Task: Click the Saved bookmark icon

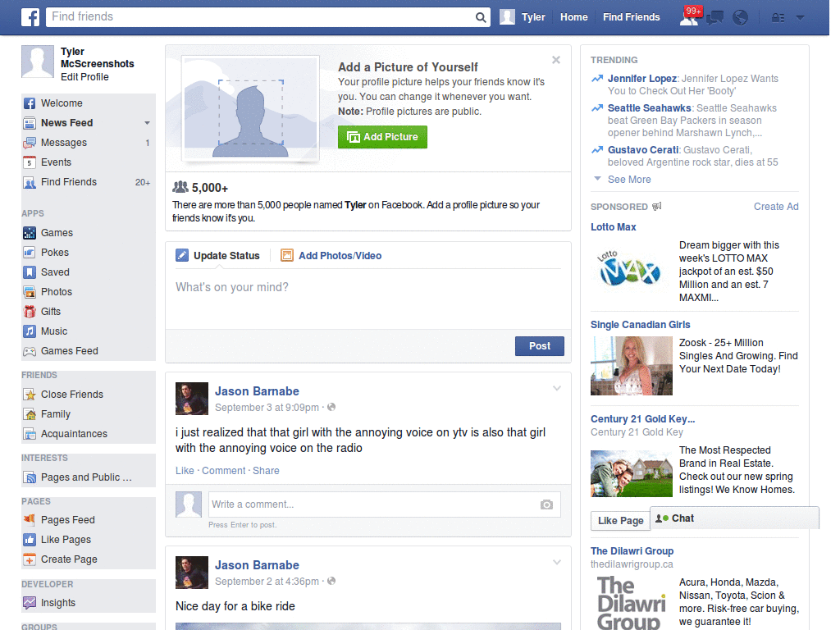Action: point(30,272)
